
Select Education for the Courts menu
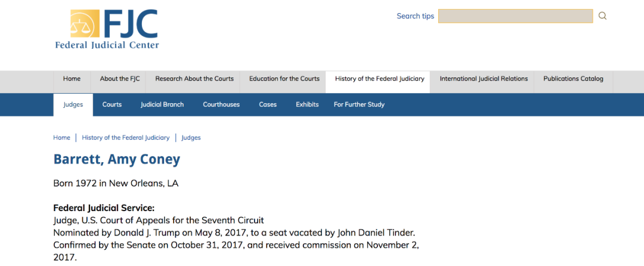(284, 79)
